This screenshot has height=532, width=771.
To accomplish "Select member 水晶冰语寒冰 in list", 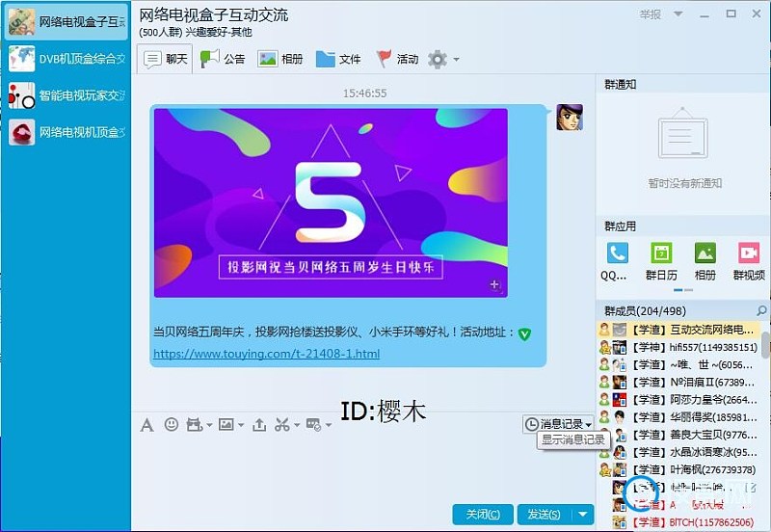I will click(678, 452).
